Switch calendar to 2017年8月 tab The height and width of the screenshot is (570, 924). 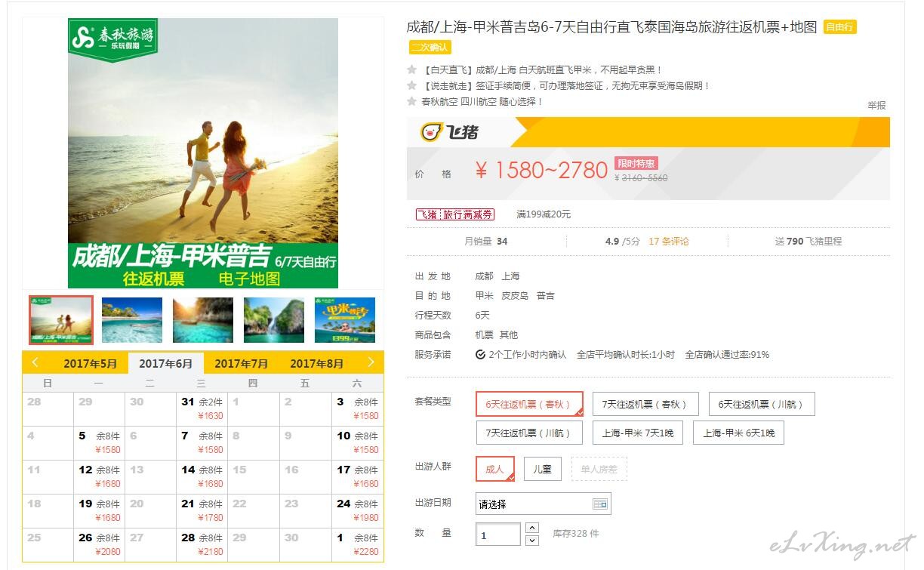[317, 363]
